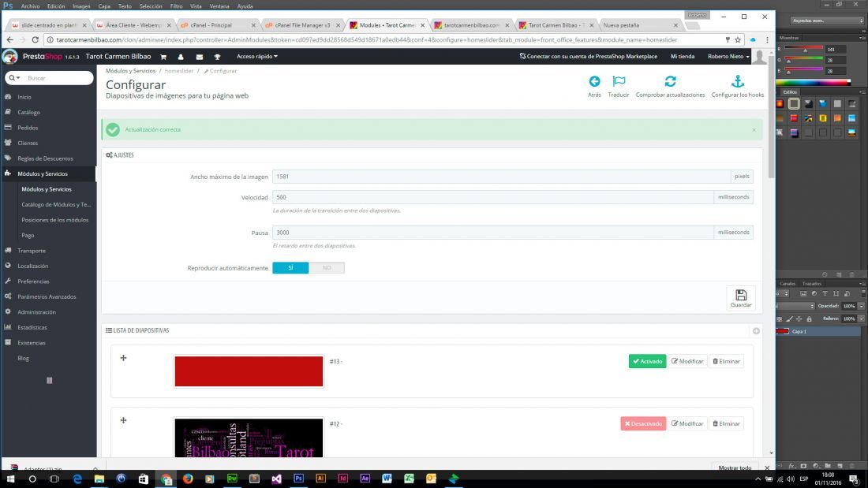The height and width of the screenshot is (488, 868).
Task: Click the trophy icon in header
Action: (x=217, y=57)
